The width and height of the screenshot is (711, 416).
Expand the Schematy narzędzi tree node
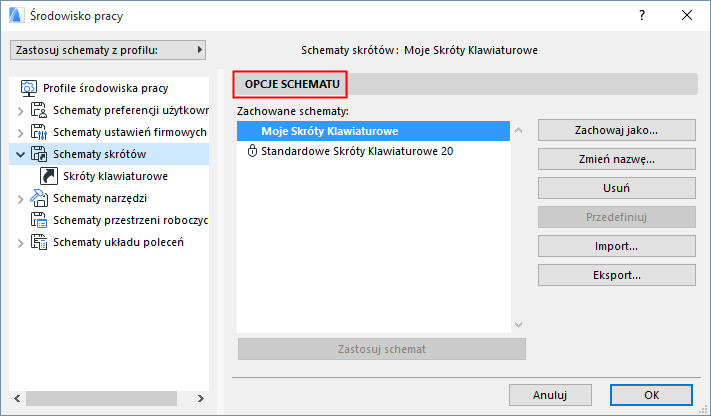(x=20, y=198)
